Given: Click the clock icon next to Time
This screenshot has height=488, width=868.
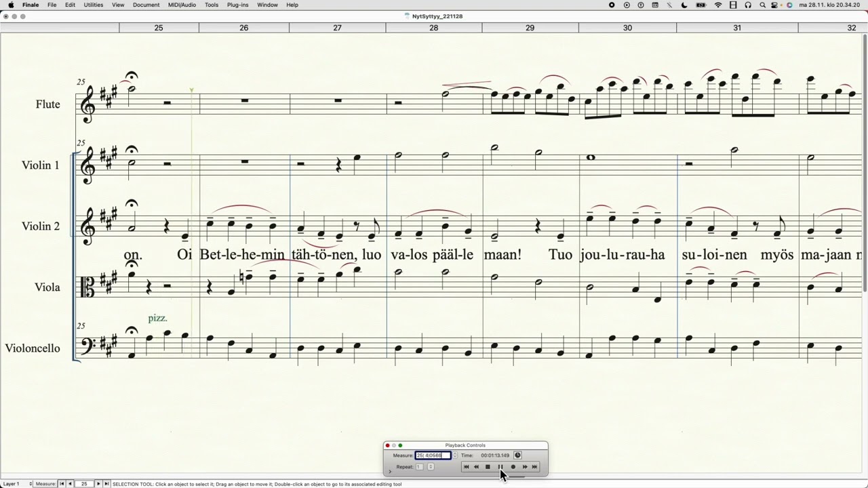Looking at the screenshot, I should (517, 455).
